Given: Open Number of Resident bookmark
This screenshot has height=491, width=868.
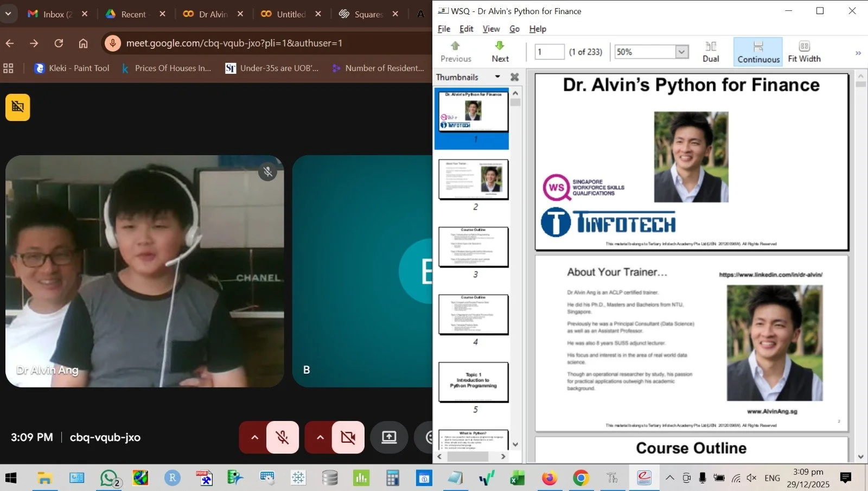Looking at the screenshot, I should (378, 68).
